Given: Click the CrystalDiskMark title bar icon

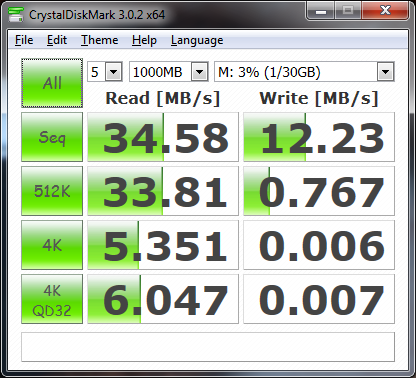Looking at the screenshot, I should point(16,15).
